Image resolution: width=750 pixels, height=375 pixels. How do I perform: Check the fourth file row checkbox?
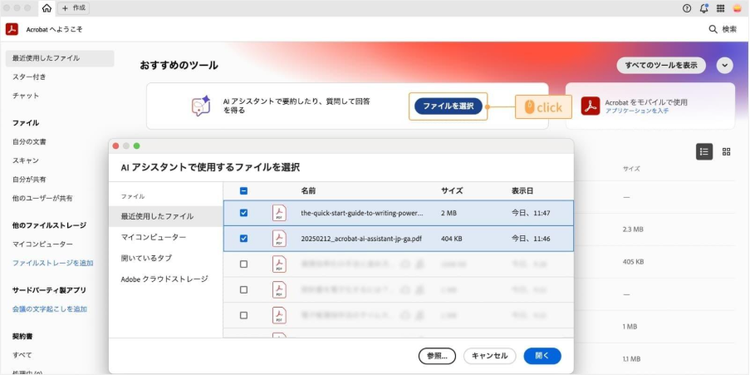[243, 290]
